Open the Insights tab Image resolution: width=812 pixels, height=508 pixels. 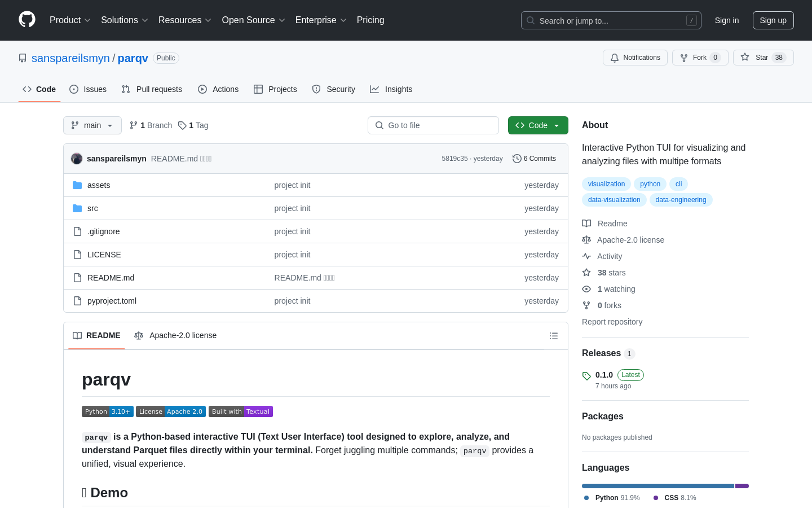click(391, 89)
